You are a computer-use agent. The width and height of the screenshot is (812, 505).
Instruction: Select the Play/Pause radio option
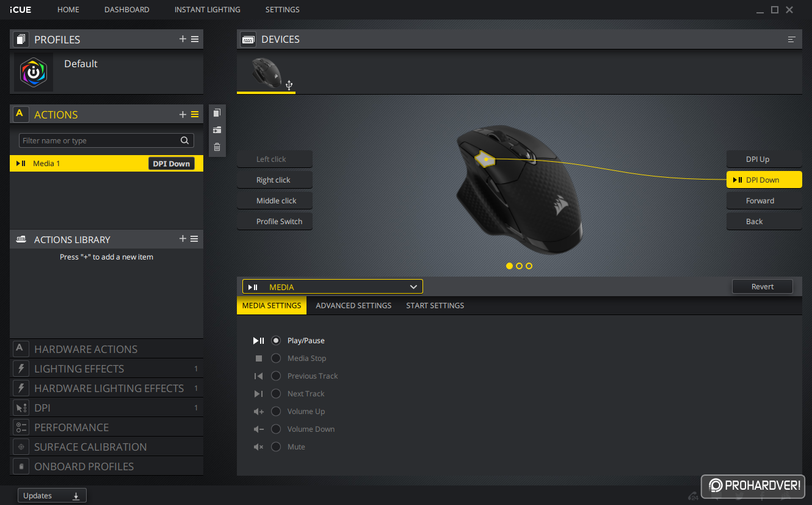(x=276, y=341)
